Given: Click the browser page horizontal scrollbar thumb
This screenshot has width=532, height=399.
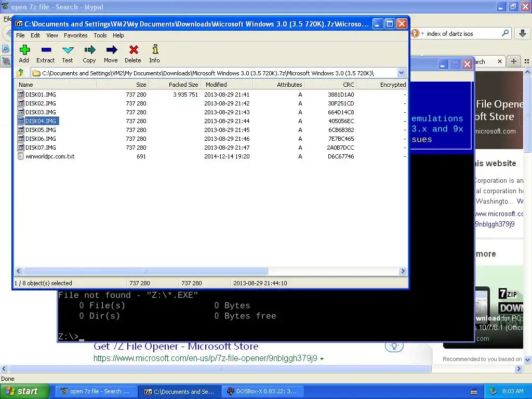Looking at the screenshot, I should pyautogui.click(x=220, y=368).
